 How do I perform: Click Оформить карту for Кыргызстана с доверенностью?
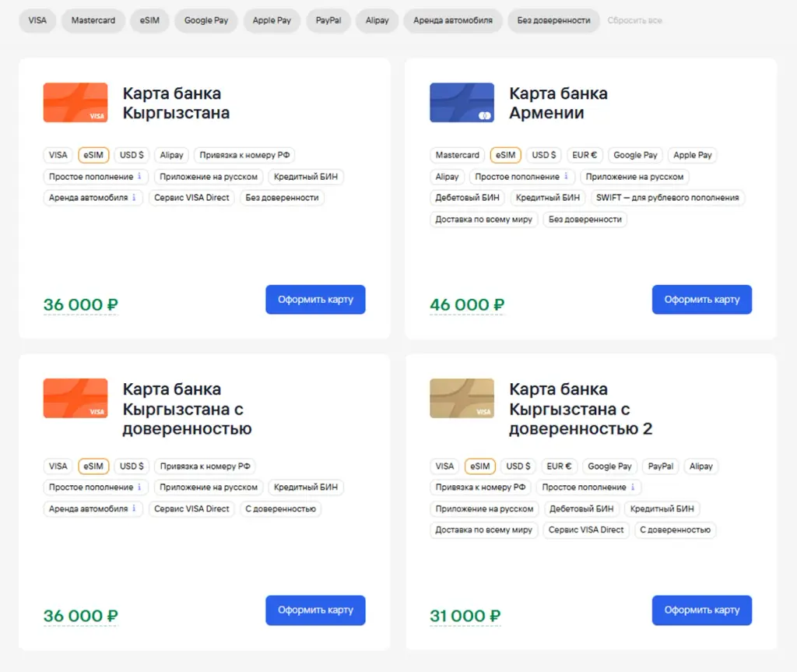click(315, 610)
